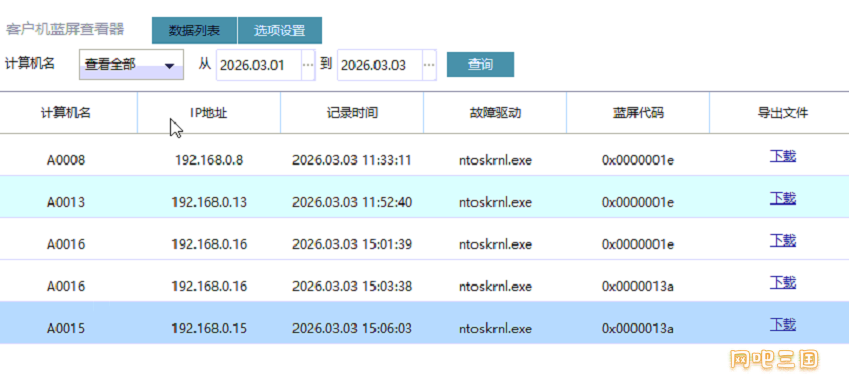
Task: Click the timestamp 2026.03.03 11:52:40
Action: click(x=352, y=203)
